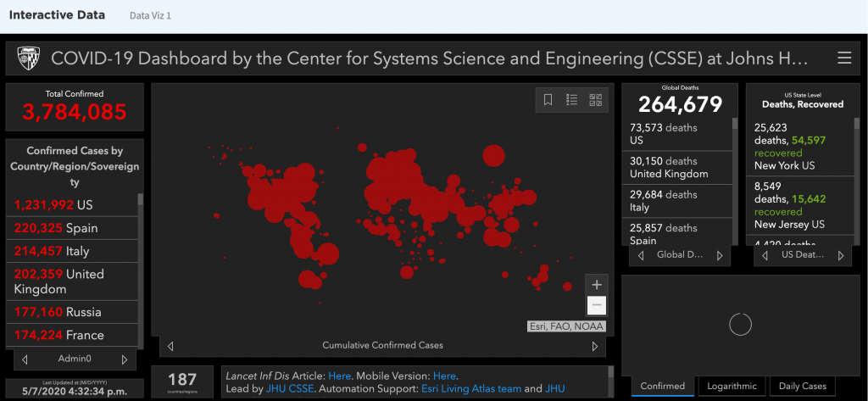This screenshot has height=401, width=868.
Task: Click the Interactive Data site title
Action: tap(57, 15)
